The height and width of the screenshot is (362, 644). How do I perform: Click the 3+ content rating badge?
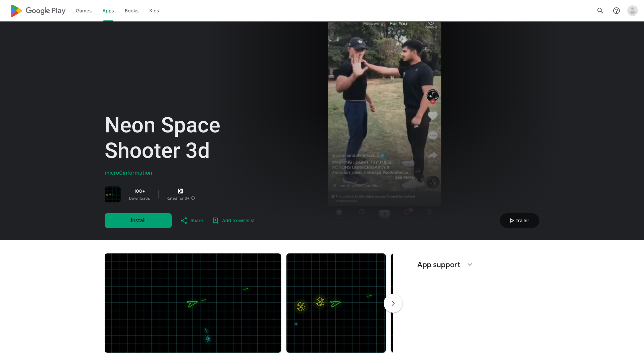coord(180,191)
